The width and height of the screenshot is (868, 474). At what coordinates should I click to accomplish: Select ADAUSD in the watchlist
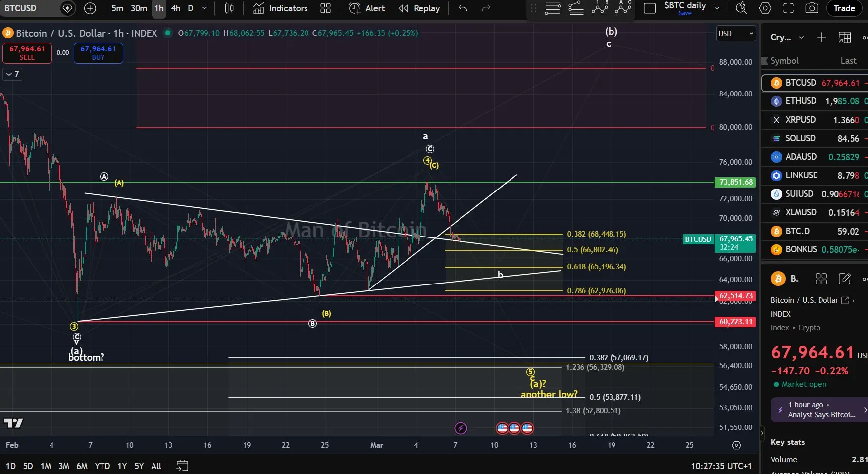coord(815,157)
